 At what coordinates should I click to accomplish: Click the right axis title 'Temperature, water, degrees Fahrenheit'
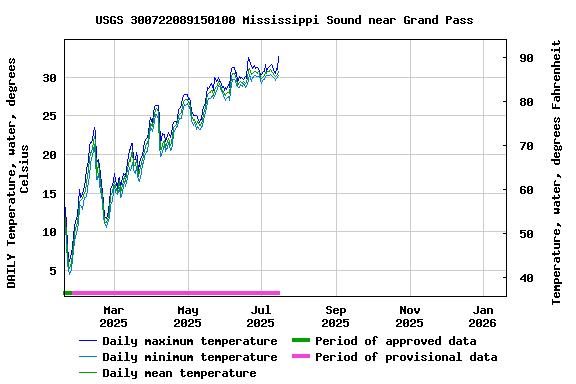pos(556,172)
